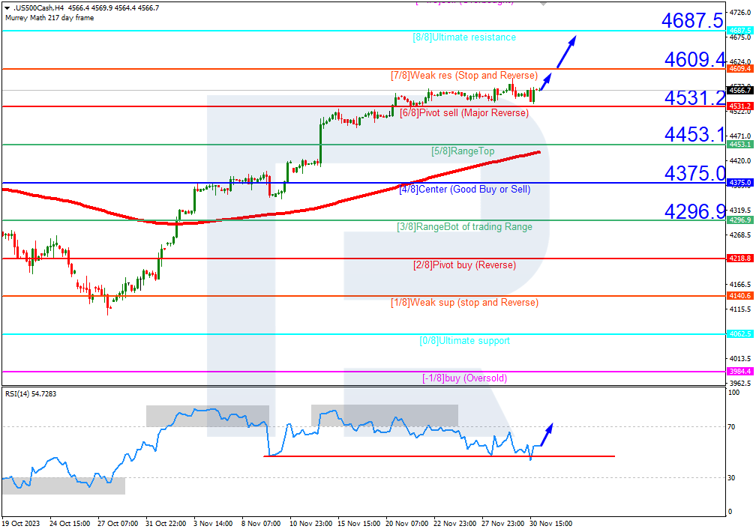The height and width of the screenshot is (532, 756).
Task: Click the 4140.6 orange price tag
Action: coord(739,296)
